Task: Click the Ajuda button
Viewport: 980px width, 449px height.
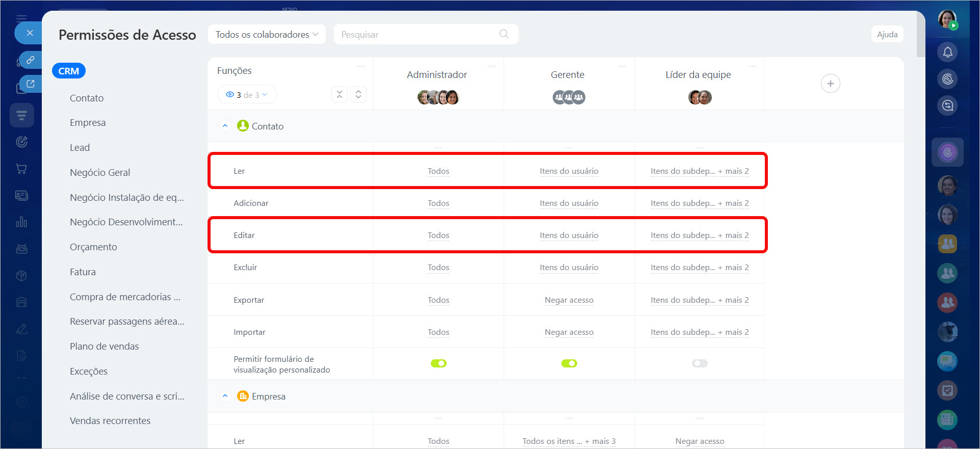Action: tap(887, 35)
